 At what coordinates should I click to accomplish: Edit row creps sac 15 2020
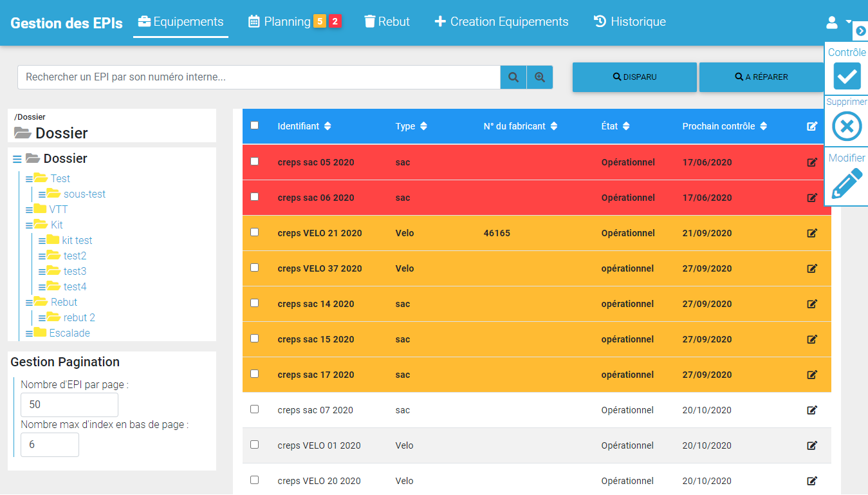tap(812, 339)
